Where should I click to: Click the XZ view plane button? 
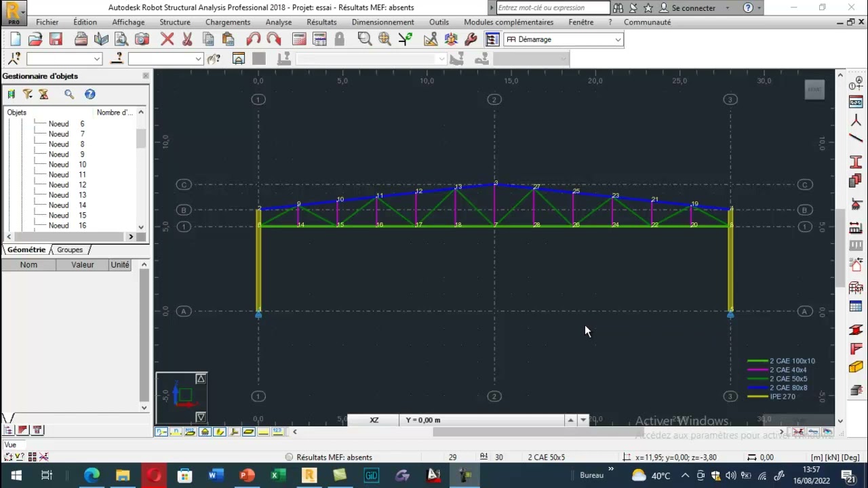tap(374, 420)
